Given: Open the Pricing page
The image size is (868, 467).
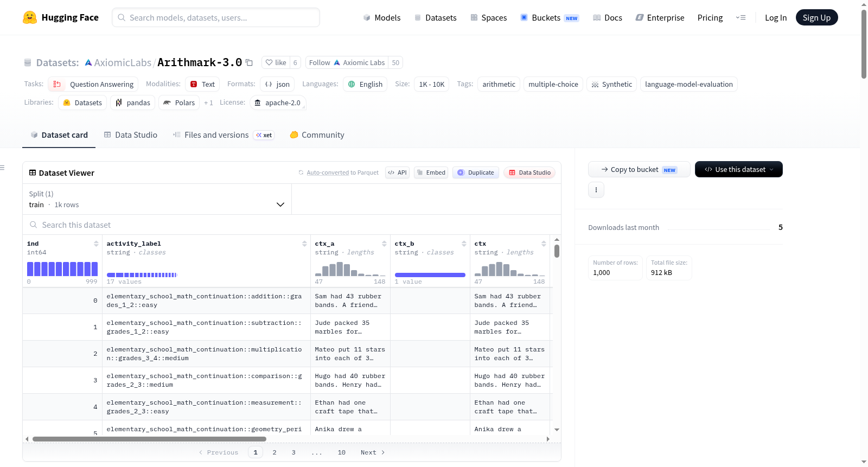Looking at the screenshot, I should (710, 17).
